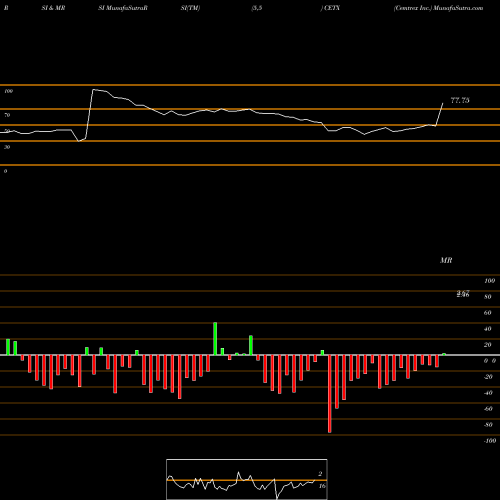This screenshot has width=500, height=500.
Task: Open the mini overview chart thumbnail
Action: pyautogui.click(x=247, y=479)
